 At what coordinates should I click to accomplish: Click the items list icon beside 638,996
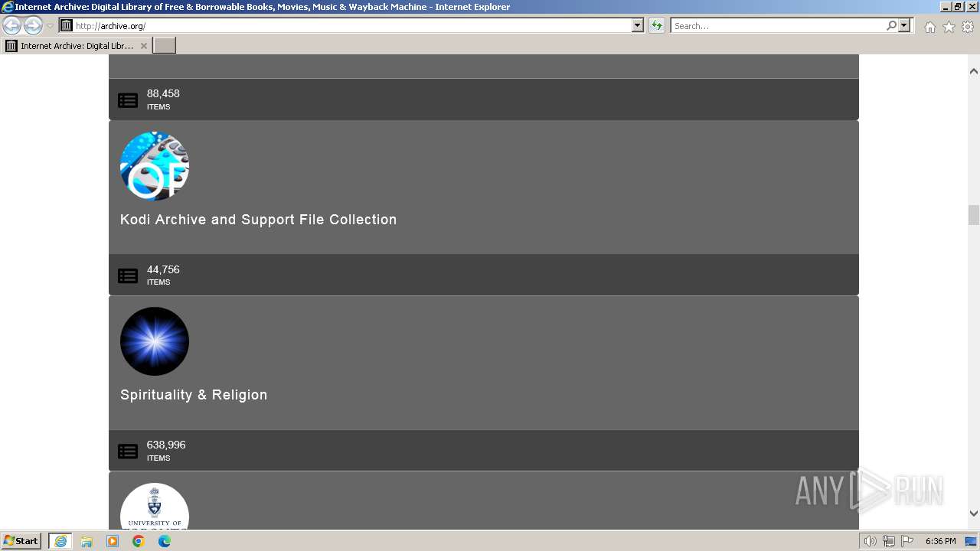[x=128, y=452]
